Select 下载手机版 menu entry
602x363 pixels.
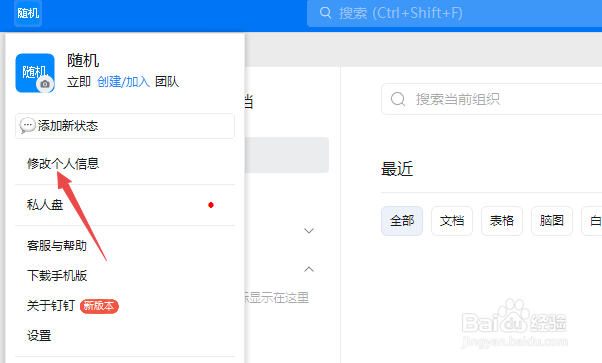tap(57, 275)
